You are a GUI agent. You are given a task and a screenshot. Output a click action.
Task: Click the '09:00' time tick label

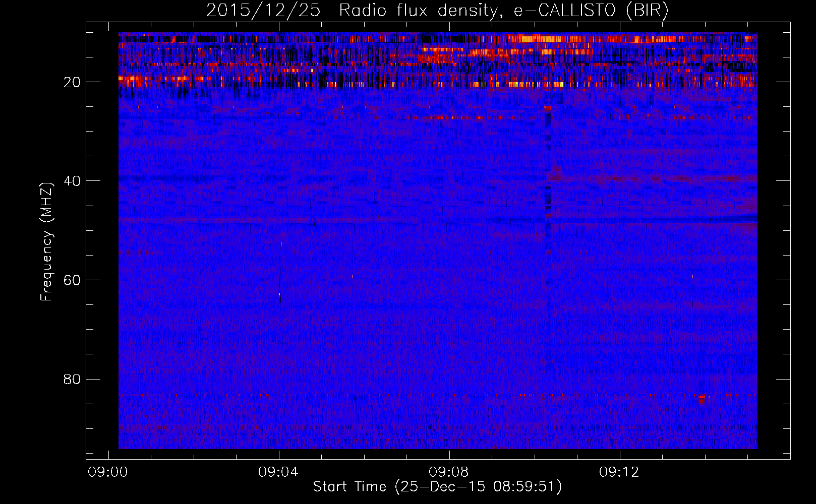108,472
